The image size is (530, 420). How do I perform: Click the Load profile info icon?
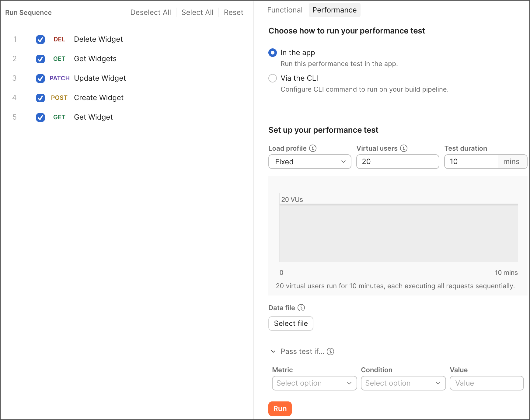313,148
